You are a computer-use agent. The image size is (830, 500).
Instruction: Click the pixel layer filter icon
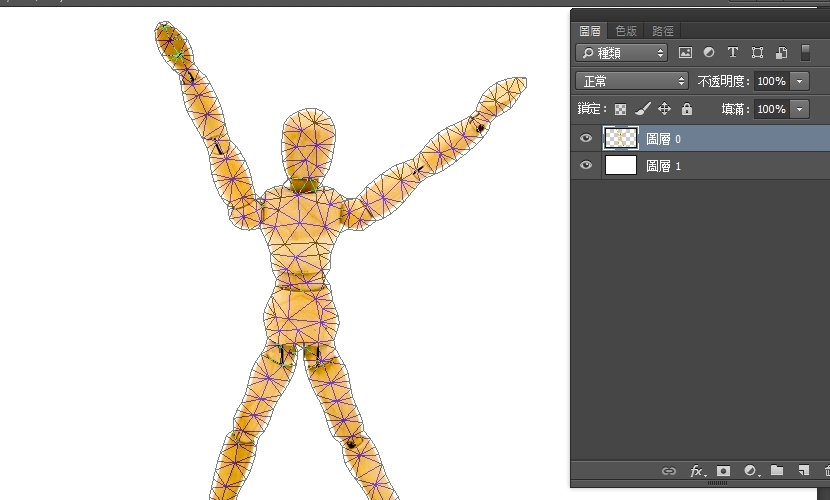pos(685,53)
